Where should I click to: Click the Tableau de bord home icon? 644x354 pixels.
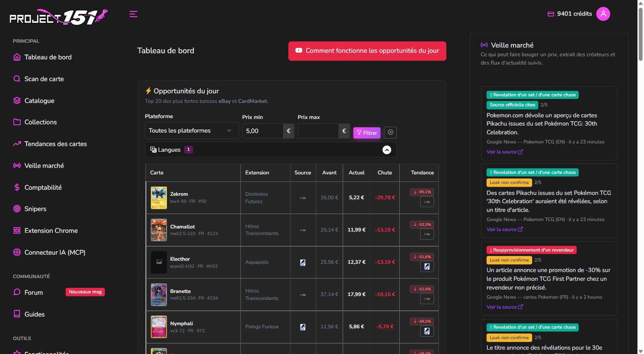pyautogui.click(x=17, y=57)
